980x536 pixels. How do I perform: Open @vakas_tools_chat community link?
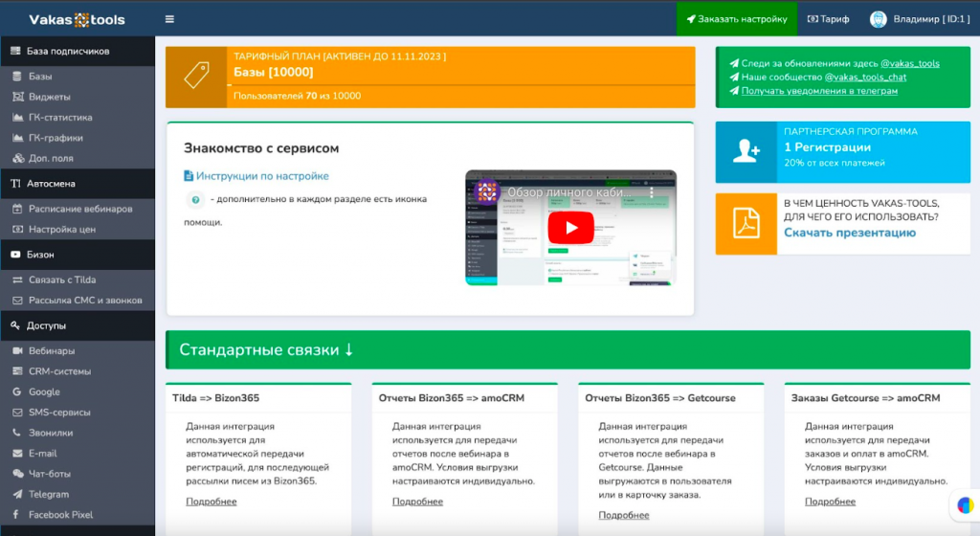click(865, 78)
